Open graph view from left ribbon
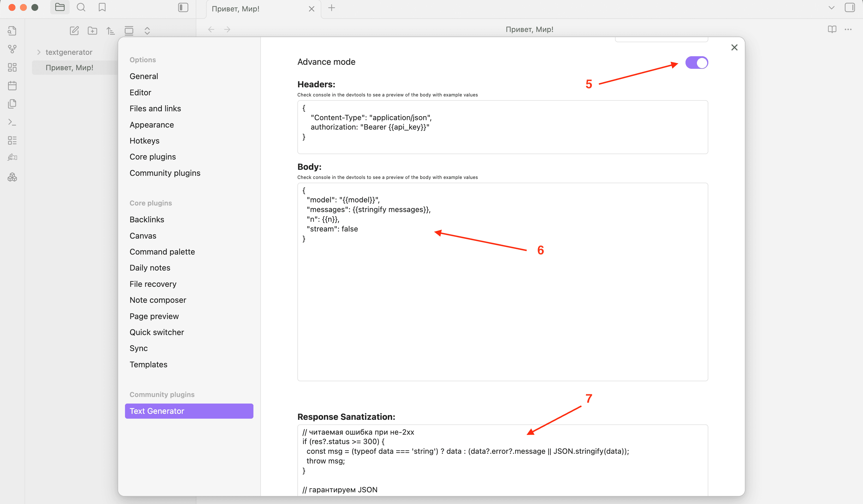 click(12, 49)
